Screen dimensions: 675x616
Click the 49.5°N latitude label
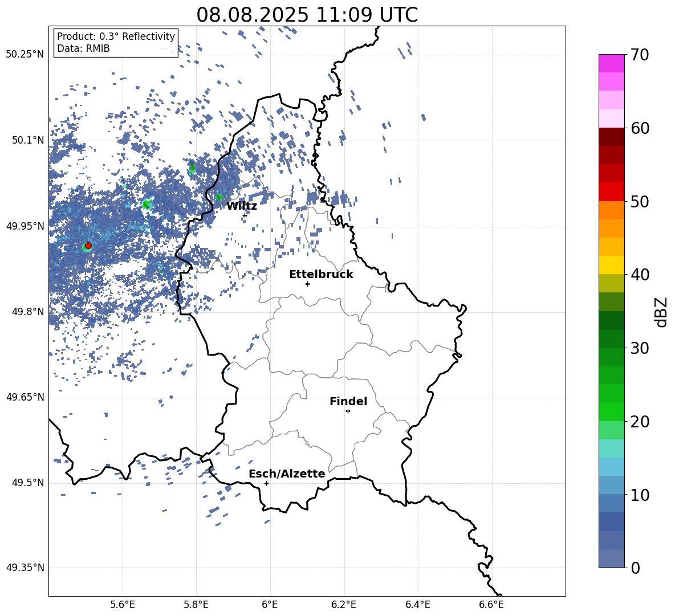[28, 483]
